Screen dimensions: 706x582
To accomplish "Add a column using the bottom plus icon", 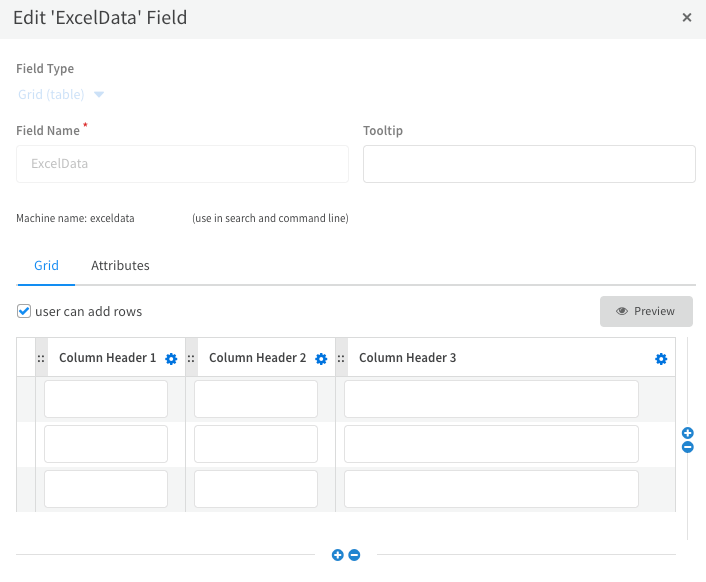I will tap(338, 555).
